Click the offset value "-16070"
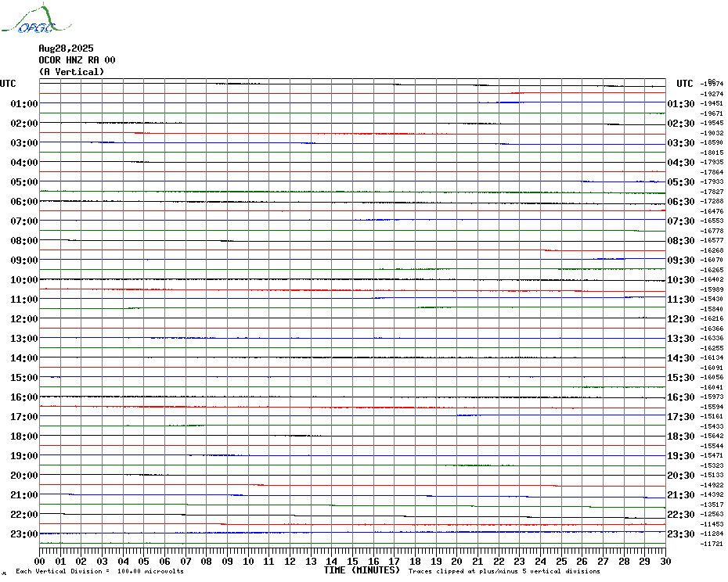728x582 pixels. [712, 260]
